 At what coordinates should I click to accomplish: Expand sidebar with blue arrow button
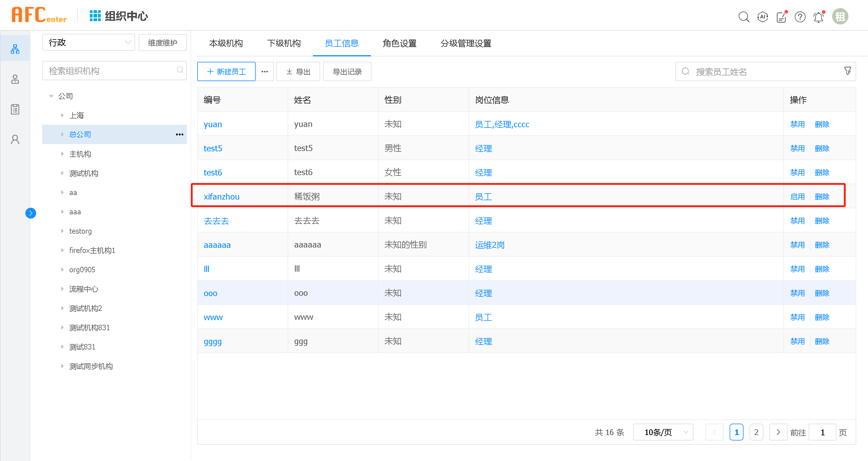31,213
